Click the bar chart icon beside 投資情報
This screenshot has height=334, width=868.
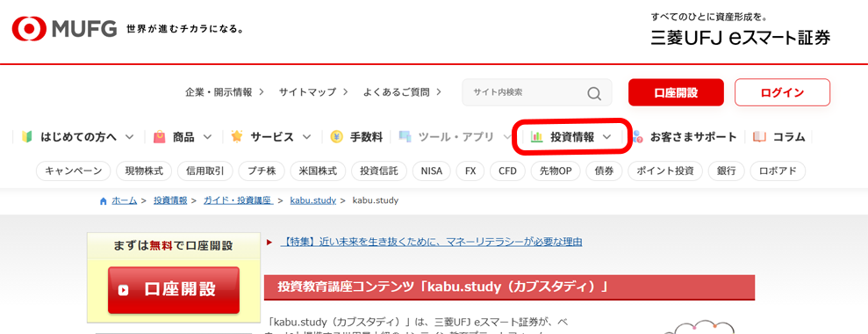pyautogui.click(x=537, y=136)
